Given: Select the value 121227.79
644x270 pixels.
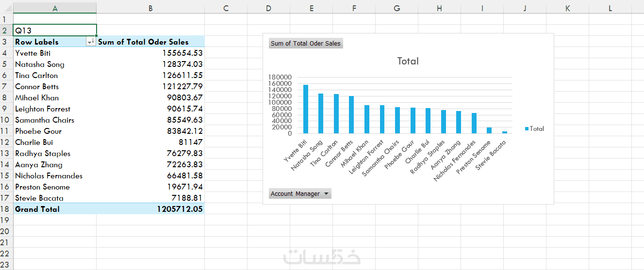Looking at the screenshot, I should [150, 86].
